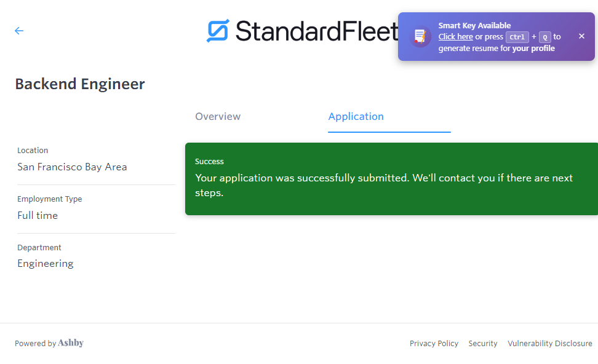This screenshot has height=364, width=598.
Task: Follow the "Click here" link
Action: coord(455,37)
